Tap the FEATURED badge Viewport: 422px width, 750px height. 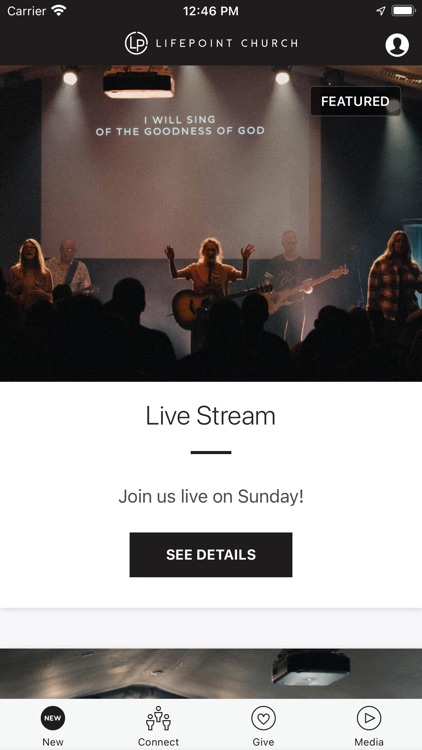(355, 101)
